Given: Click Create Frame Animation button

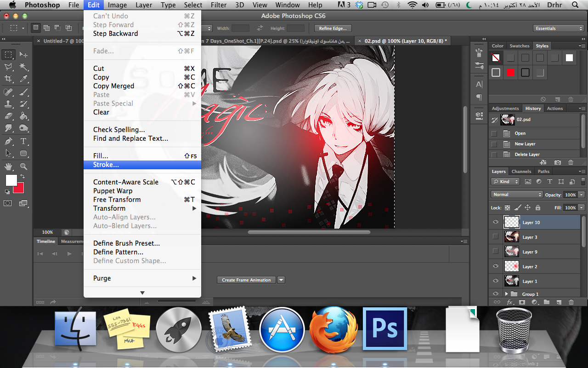Looking at the screenshot, I should (246, 280).
